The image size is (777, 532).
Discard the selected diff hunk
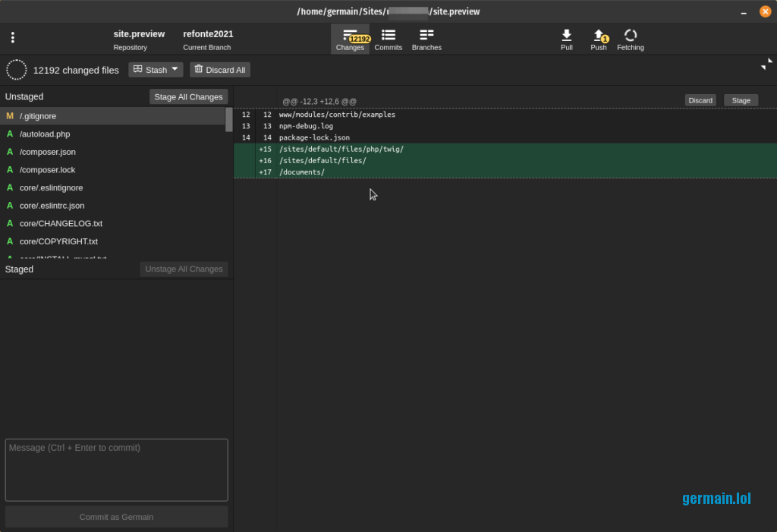point(700,100)
